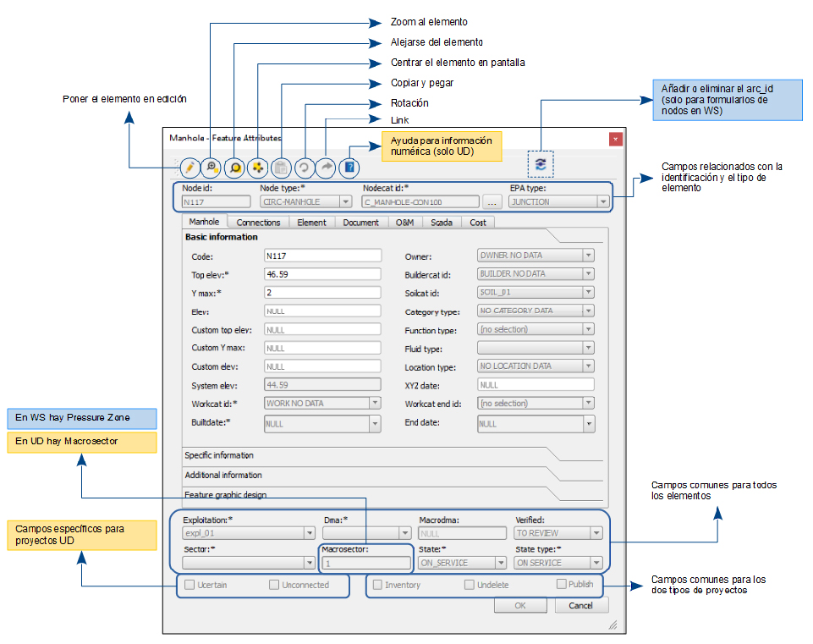The height and width of the screenshot is (644, 813).
Task: Click the XYZ date field
Action: tap(536, 385)
